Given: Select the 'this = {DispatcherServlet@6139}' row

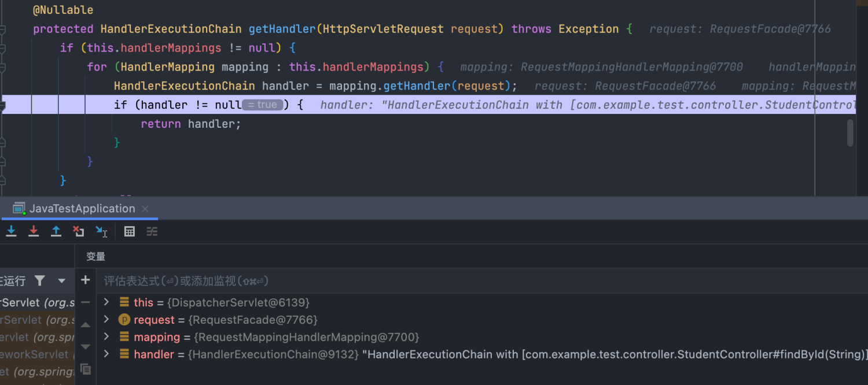Looking at the screenshot, I should point(482,302).
